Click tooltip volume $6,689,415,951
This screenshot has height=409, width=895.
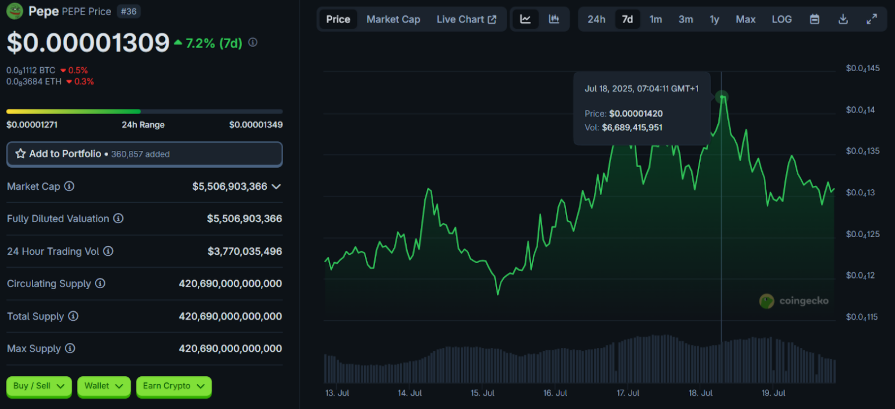[632, 128]
